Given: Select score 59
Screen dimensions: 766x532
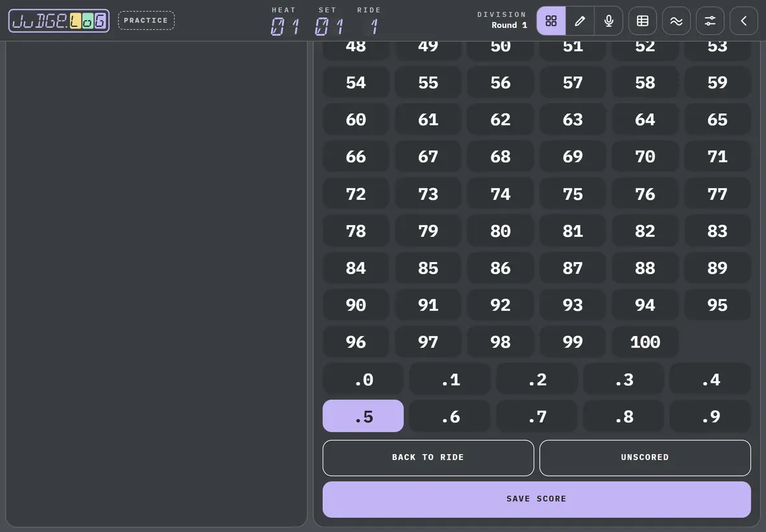Looking at the screenshot, I should (717, 82).
